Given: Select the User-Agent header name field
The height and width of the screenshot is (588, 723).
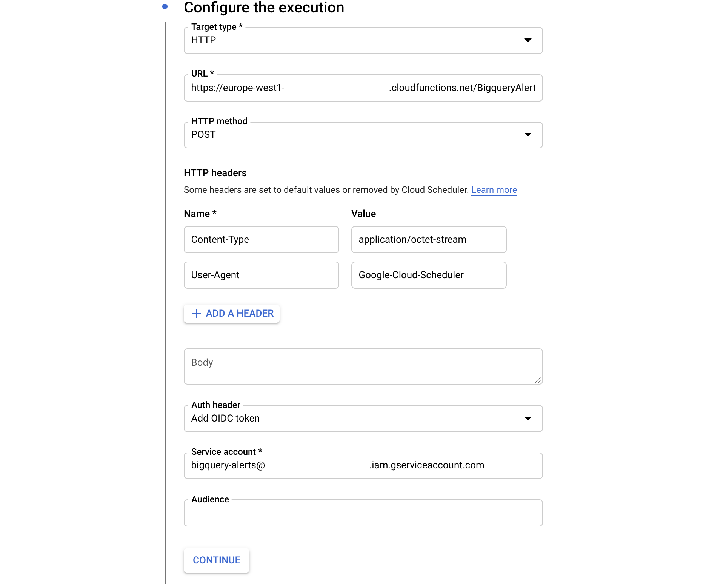Looking at the screenshot, I should [x=261, y=275].
